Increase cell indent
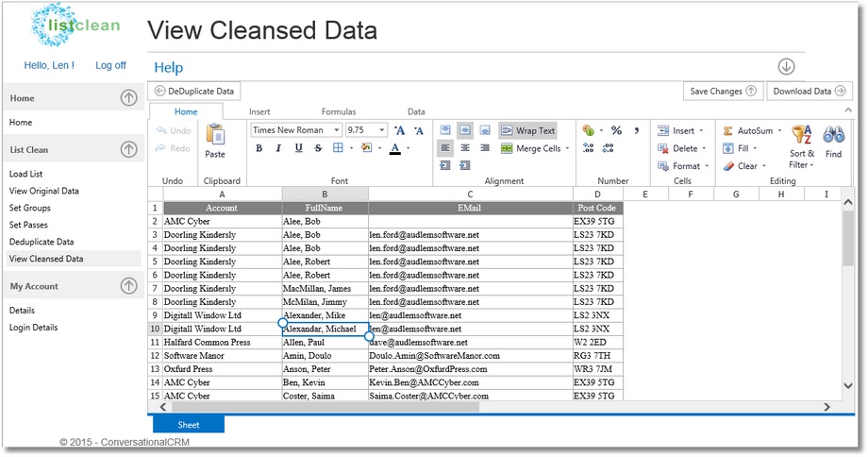Viewport: 868px width, 457px height. click(465, 165)
